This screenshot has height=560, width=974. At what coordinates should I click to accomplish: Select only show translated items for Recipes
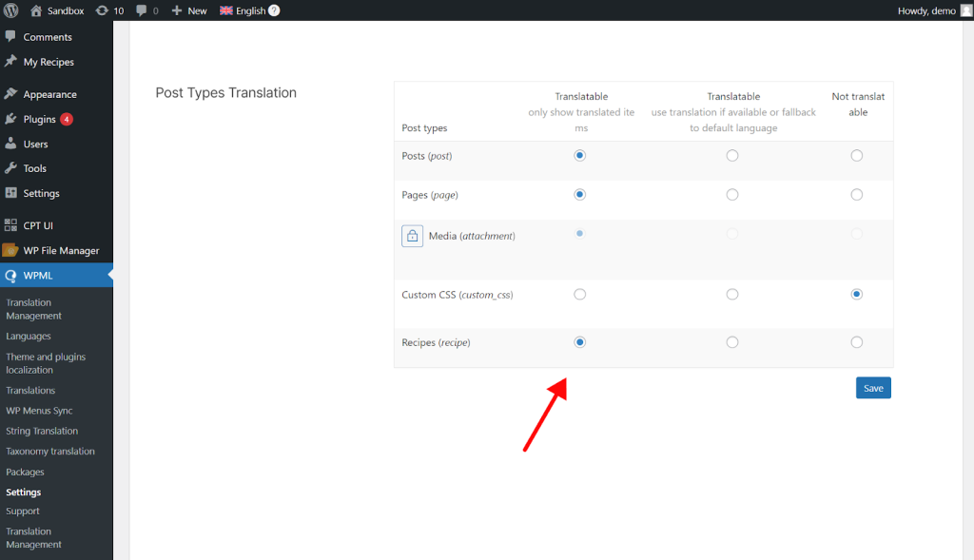[x=579, y=342]
